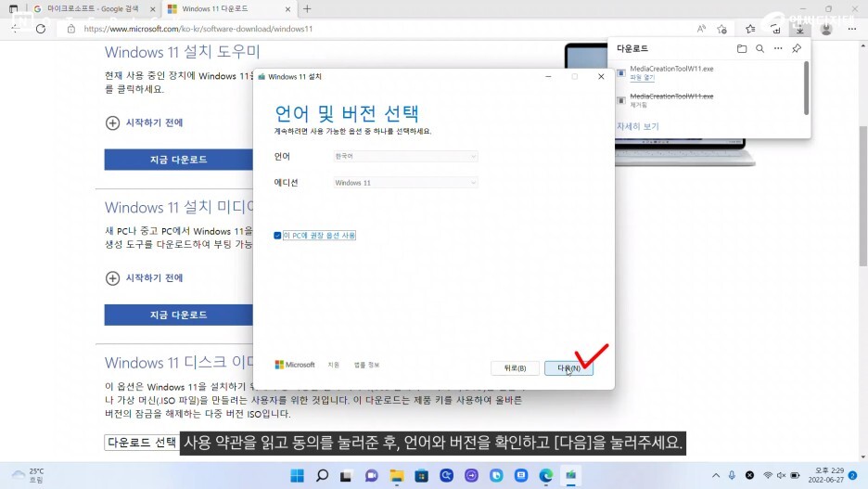Open more options in 다운로드 panel
The width and height of the screenshot is (868, 489).
coord(778,49)
